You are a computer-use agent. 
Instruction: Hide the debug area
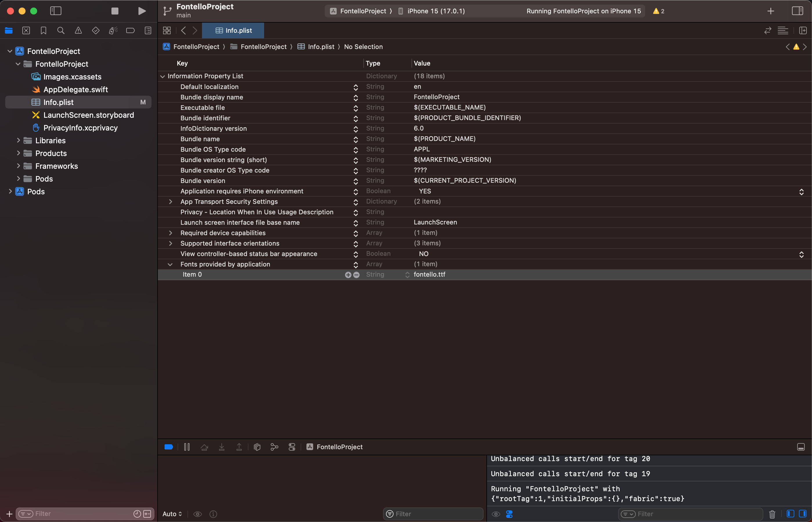pyautogui.click(x=801, y=447)
